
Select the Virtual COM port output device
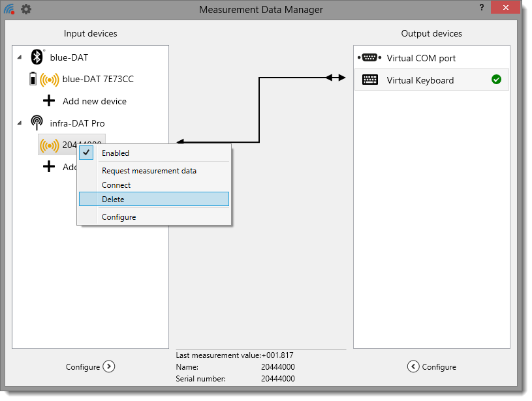tap(421, 58)
